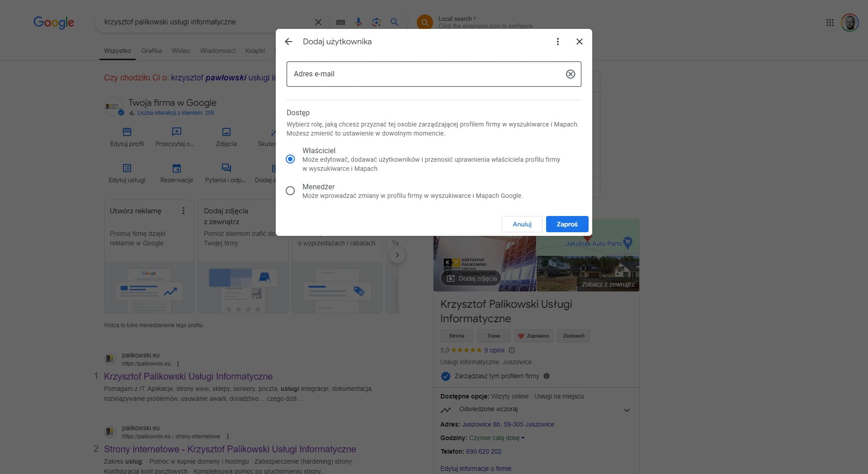Open the palikowski.eu search result link
Image resolution: width=868 pixels, height=474 pixels.
pyautogui.click(x=188, y=376)
